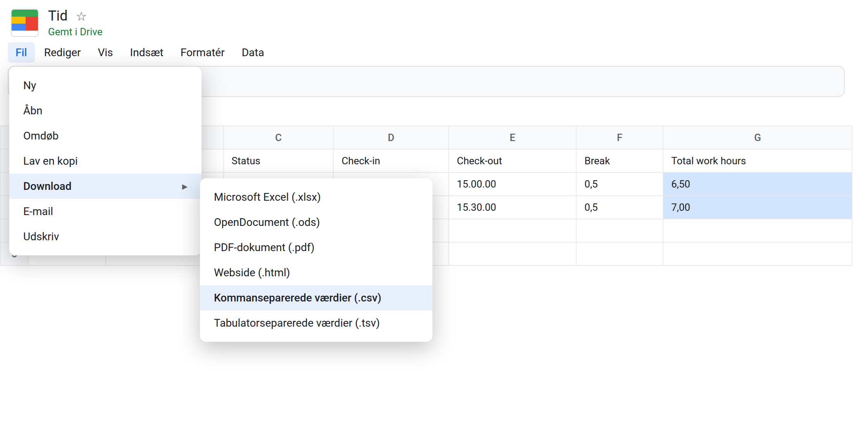Open the Fil menu
The height and width of the screenshot is (434, 868).
(x=21, y=52)
